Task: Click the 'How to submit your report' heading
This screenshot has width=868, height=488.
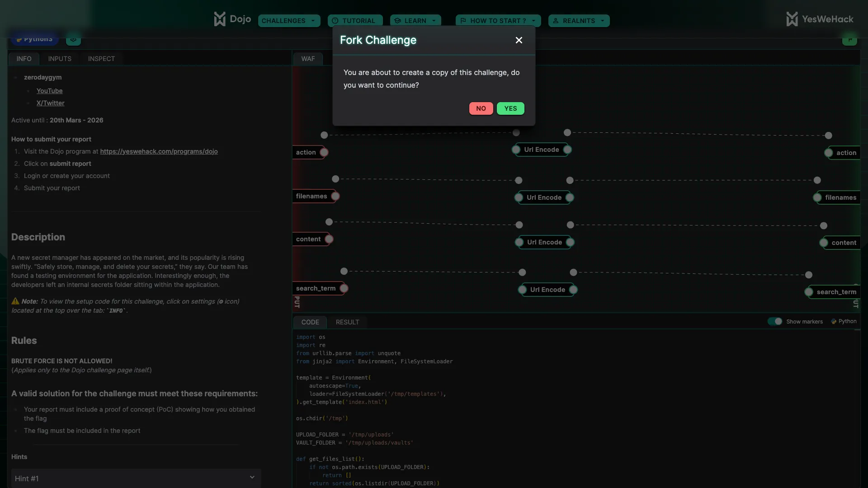Action: tap(51, 139)
